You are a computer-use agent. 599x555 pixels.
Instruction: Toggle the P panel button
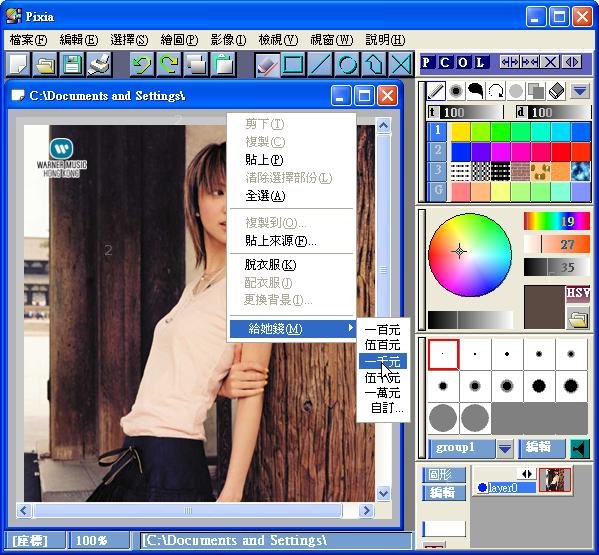pos(426,62)
